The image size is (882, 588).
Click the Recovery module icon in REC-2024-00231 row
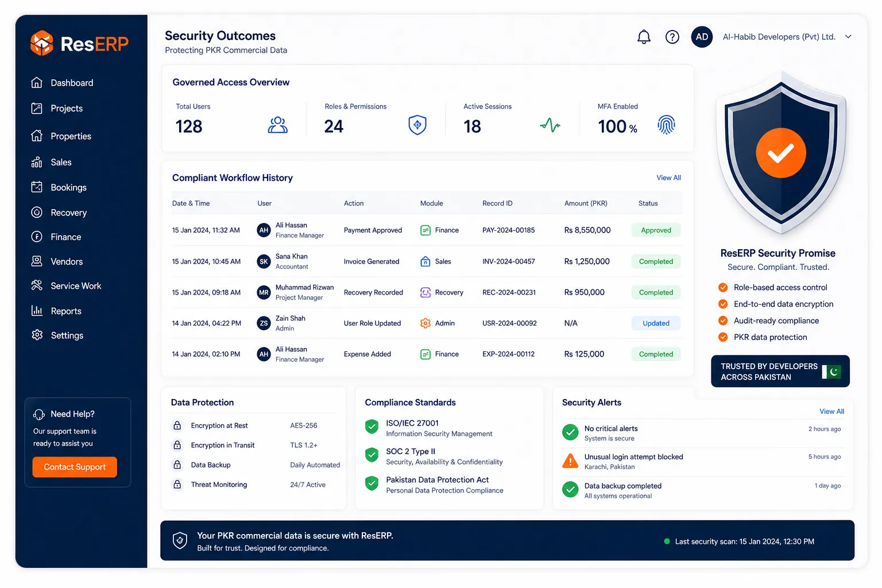click(425, 292)
